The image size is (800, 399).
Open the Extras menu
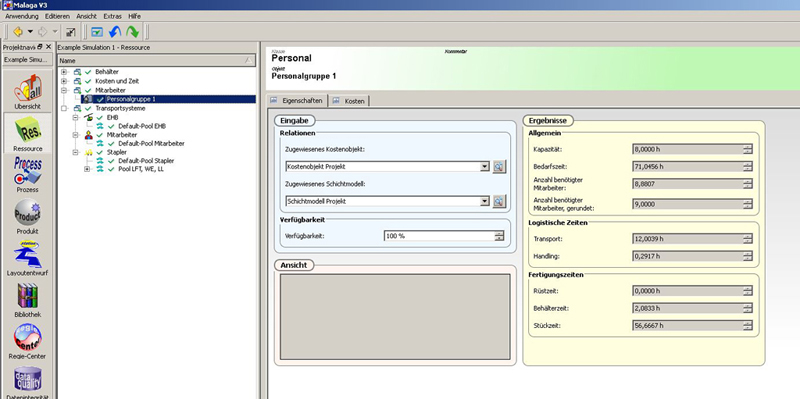(x=112, y=16)
